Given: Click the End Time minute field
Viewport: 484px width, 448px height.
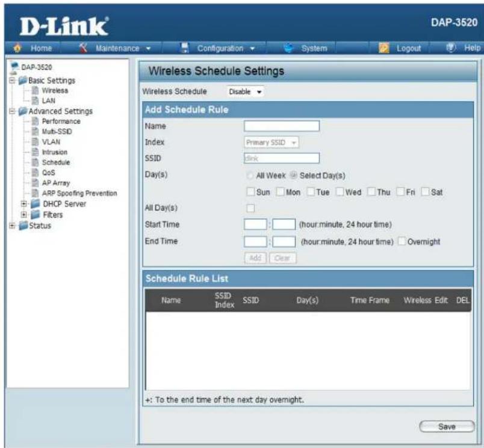Looking at the screenshot, I should coord(284,242).
